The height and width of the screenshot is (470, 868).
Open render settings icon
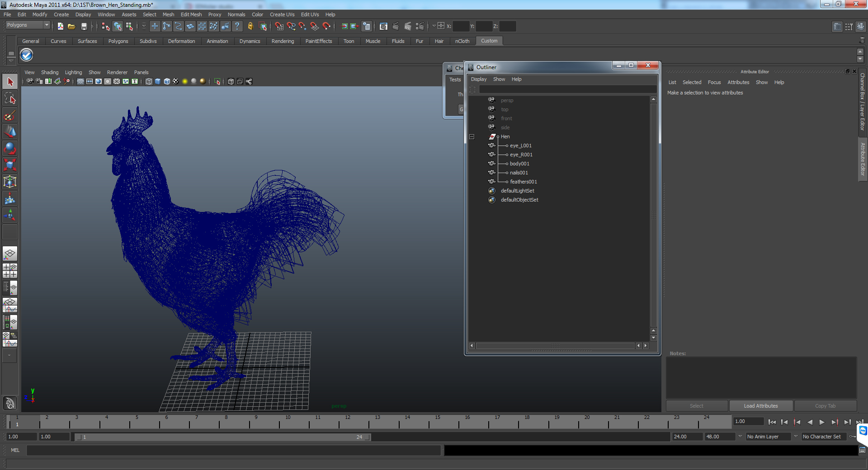click(420, 26)
